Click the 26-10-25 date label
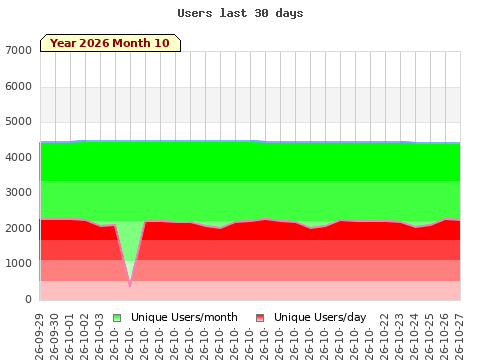The height and width of the screenshot is (360, 480). point(429,337)
